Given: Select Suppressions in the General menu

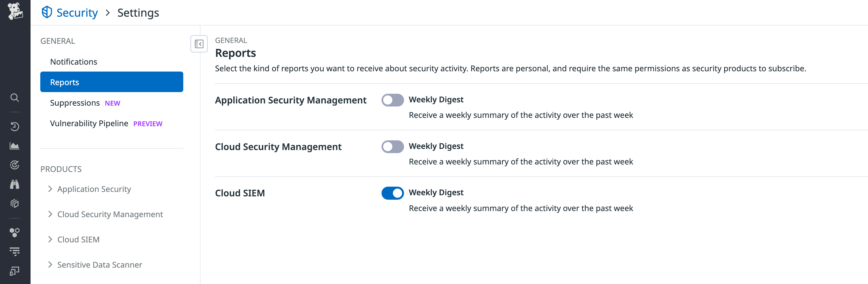Looking at the screenshot, I should tap(75, 103).
